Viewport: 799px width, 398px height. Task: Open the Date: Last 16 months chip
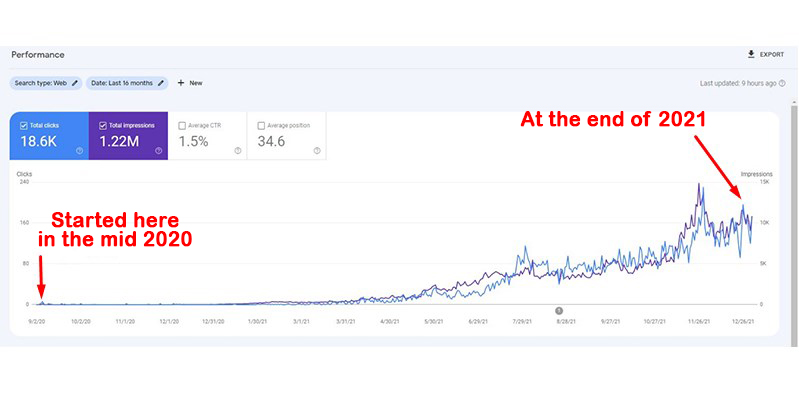click(127, 83)
